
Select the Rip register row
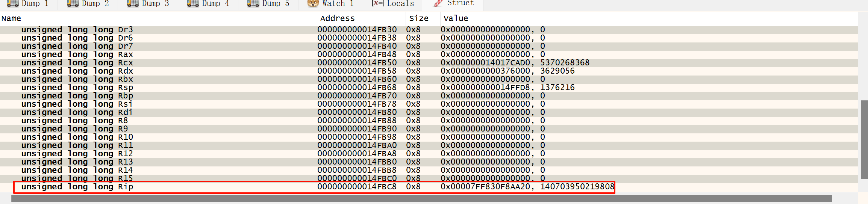pos(429,187)
